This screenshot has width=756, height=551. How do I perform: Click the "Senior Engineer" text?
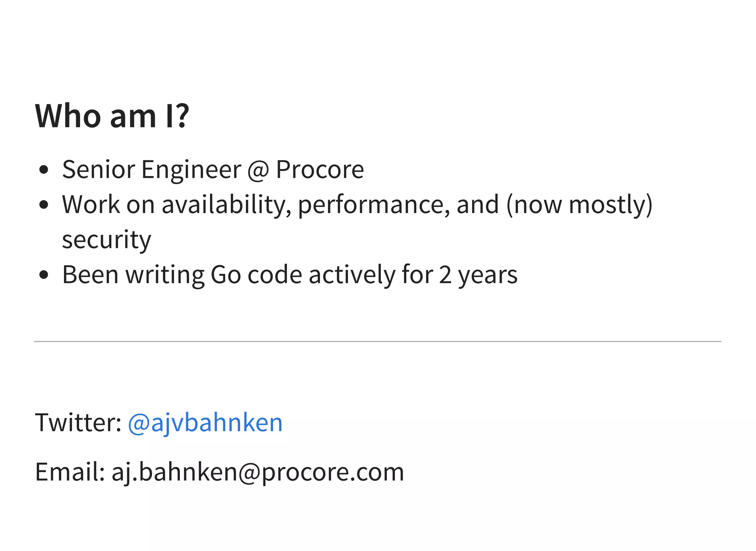tap(151, 169)
